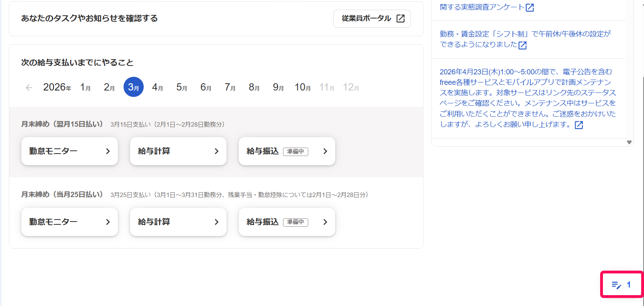Click 3月15日支払い period description

point(167,125)
